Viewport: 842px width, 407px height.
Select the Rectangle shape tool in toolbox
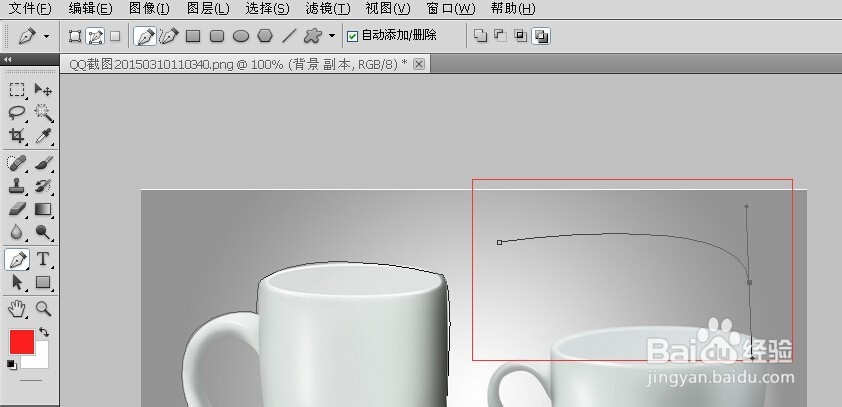tap(43, 282)
